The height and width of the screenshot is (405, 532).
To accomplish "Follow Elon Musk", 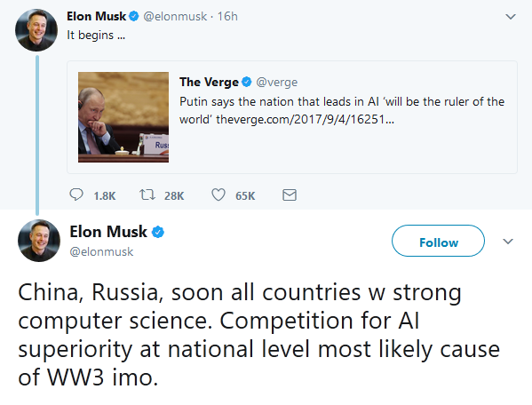I will [439, 241].
